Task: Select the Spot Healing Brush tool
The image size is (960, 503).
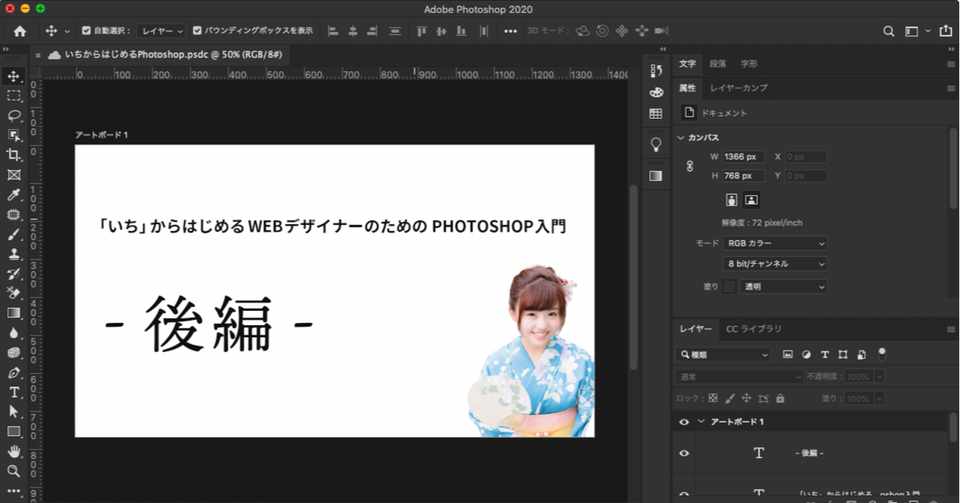Action: pos(13,215)
